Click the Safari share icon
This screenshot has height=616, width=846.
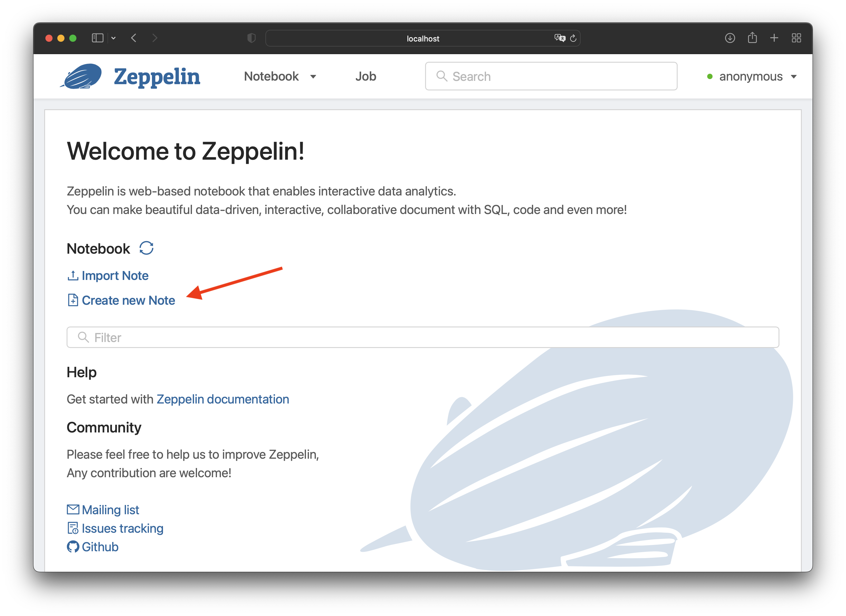752,37
